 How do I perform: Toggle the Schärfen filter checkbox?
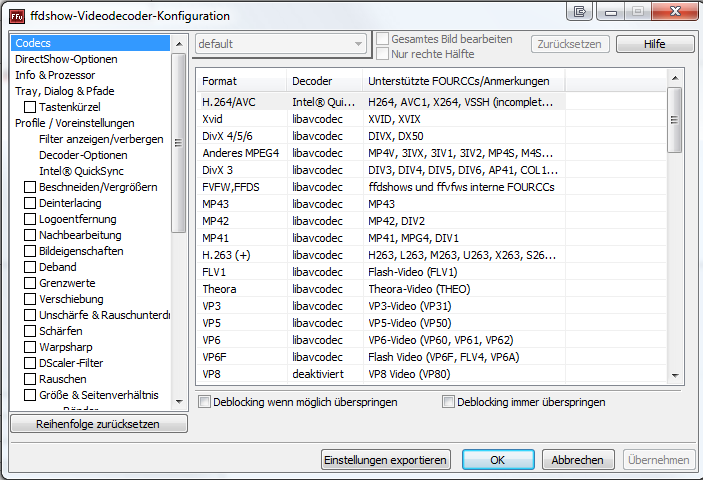point(30,331)
